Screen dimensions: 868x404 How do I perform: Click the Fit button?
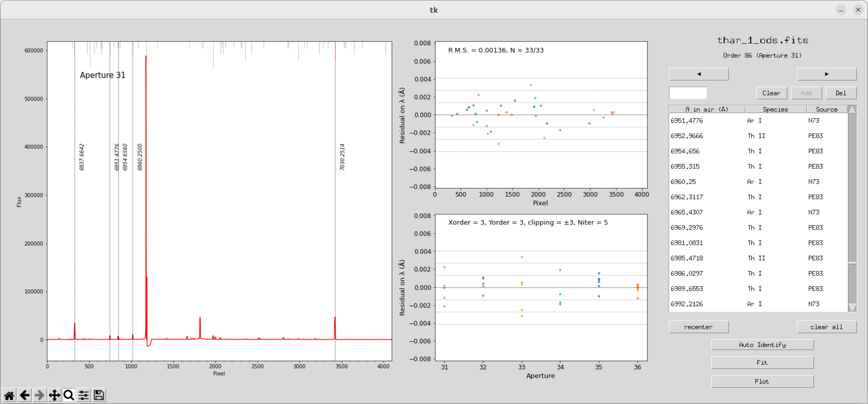[x=762, y=362]
